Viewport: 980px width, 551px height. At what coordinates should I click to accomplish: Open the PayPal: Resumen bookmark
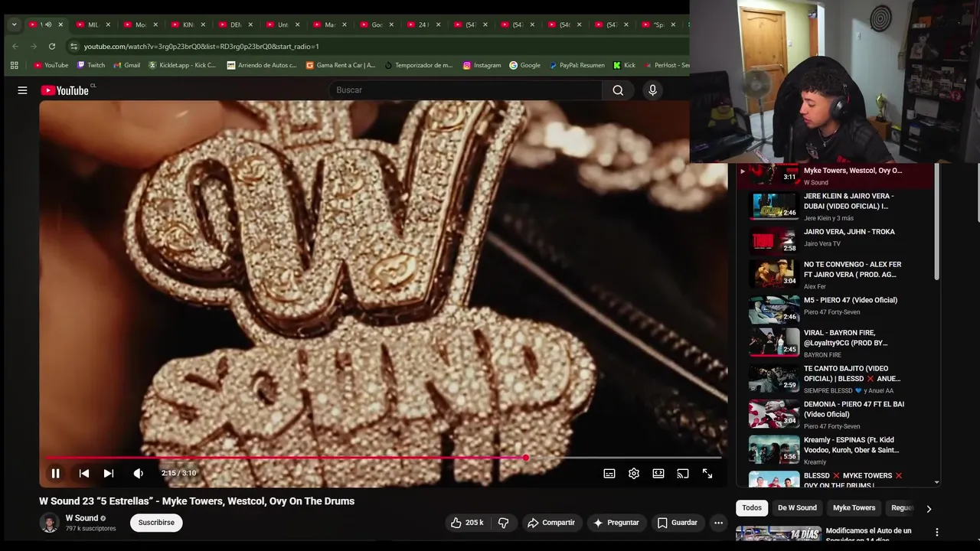pos(577,65)
